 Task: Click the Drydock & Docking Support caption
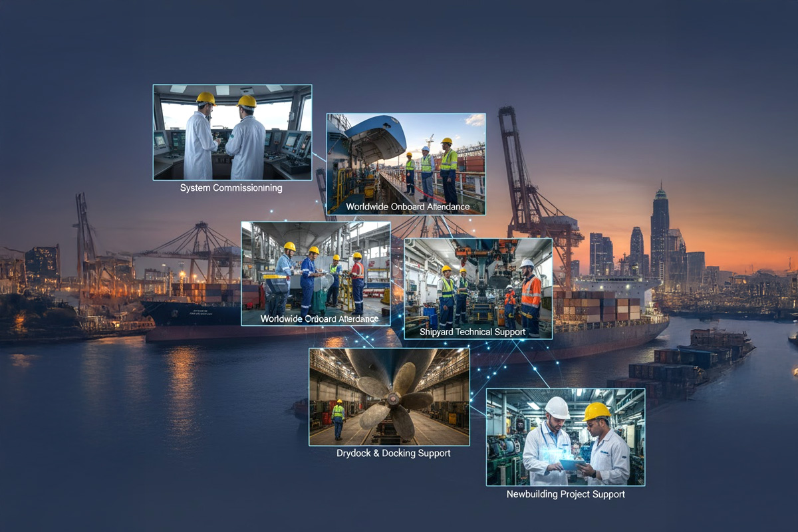click(393, 454)
